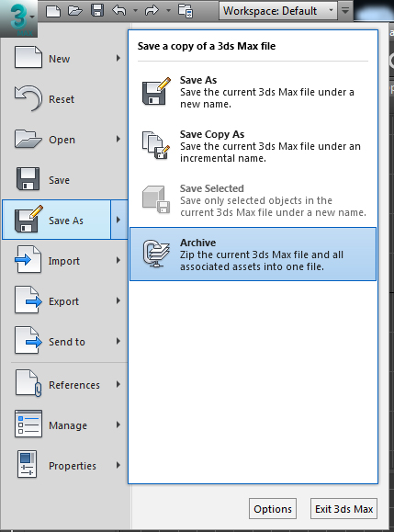Click the References paperclip page icon
Image resolution: width=394 pixels, height=532 pixels.
[x=28, y=383]
